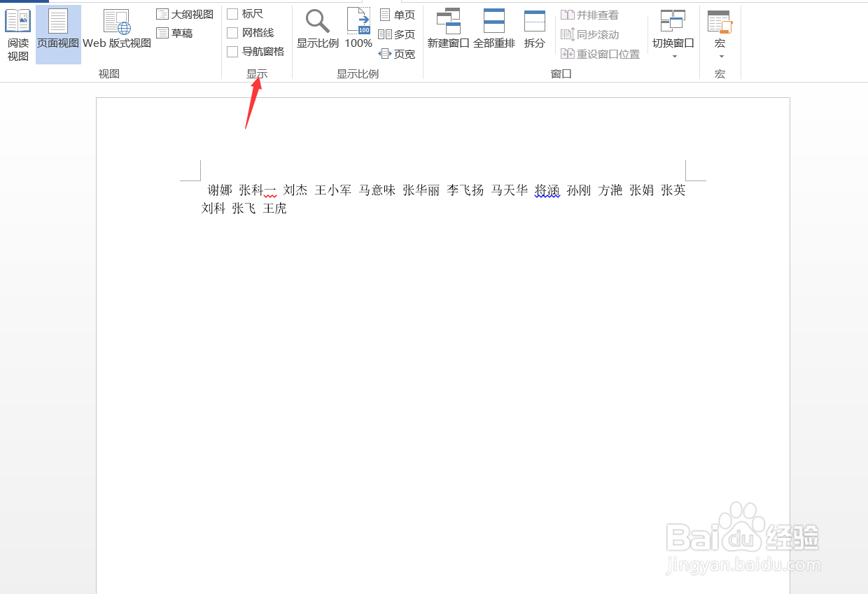This screenshot has width=868, height=594.
Task: Click the 显示比例 zoom magnifier icon
Action: tap(317, 22)
